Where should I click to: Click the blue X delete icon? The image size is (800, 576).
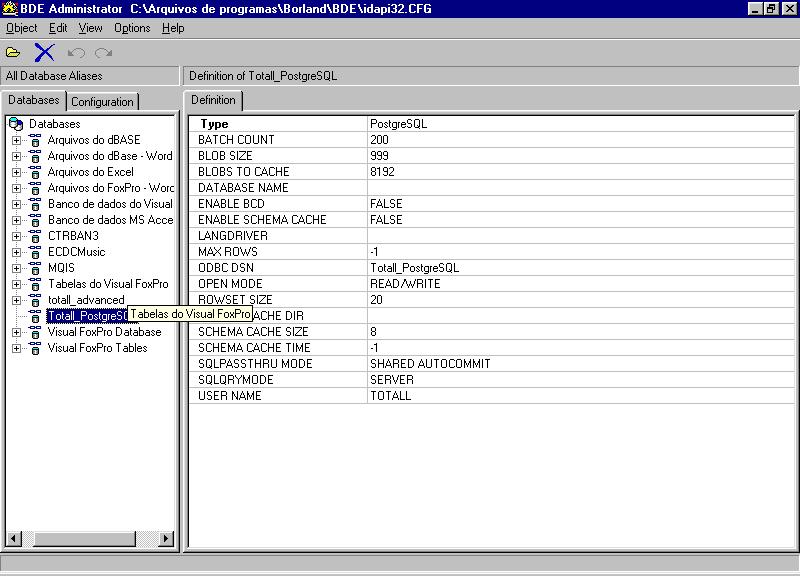(44, 52)
